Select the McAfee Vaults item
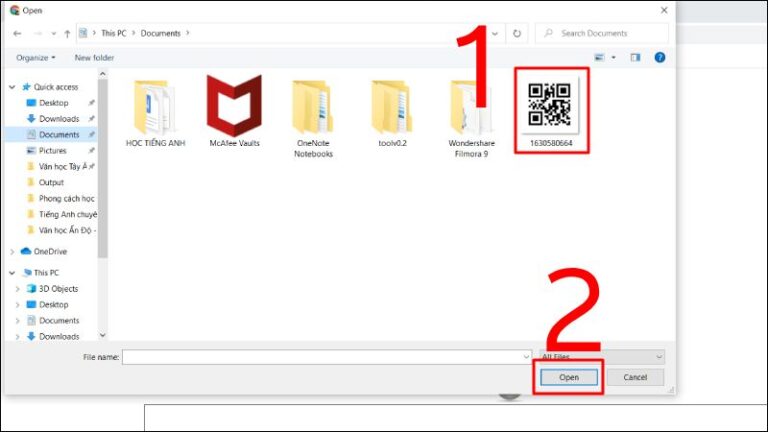Viewport: 768px width, 432px height. [x=234, y=112]
